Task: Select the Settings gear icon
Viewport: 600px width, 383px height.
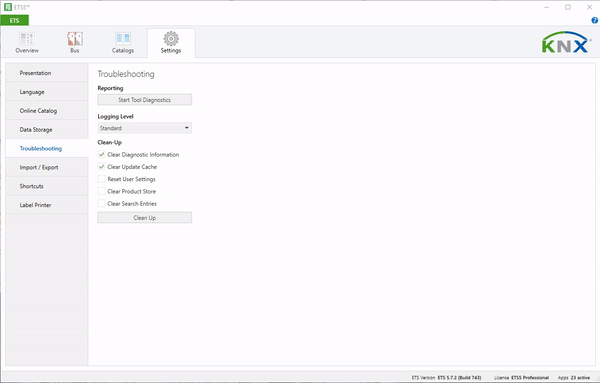Action: pos(171,38)
